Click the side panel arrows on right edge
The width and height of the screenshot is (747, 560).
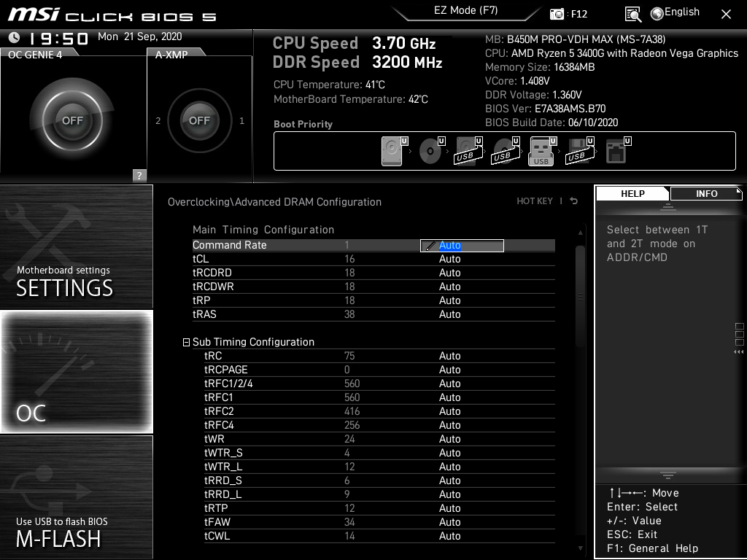tap(739, 352)
